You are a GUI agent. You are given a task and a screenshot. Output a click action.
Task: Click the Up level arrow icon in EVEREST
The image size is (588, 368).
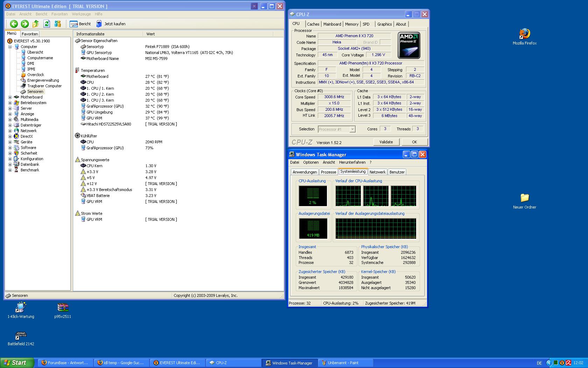[x=36, y=24]
